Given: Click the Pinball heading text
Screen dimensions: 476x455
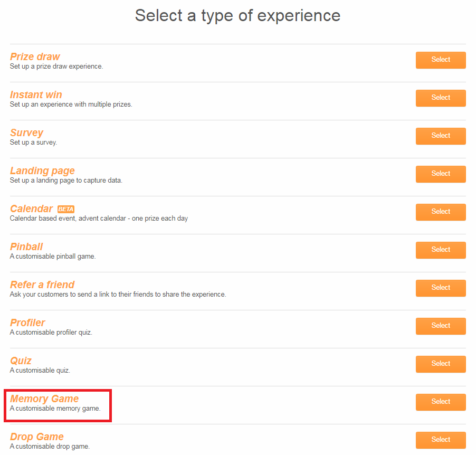Looking at the screenshot, I should tap(26, 247).
